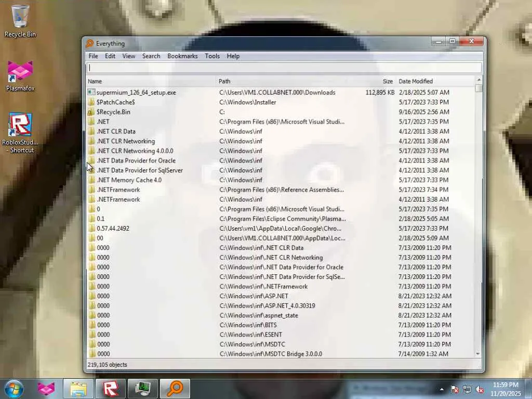Image resolution: width=532 pixels, height=399 pixels.
Task: Show hidden tray icons arrow
Action: [x=442, y=390]
